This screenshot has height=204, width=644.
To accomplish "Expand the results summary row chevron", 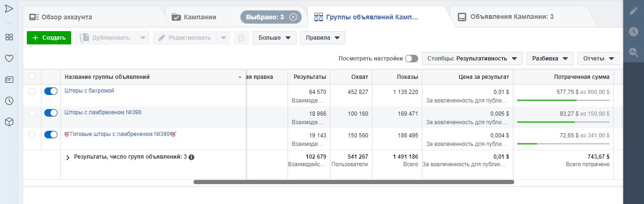I will [67, 157].
